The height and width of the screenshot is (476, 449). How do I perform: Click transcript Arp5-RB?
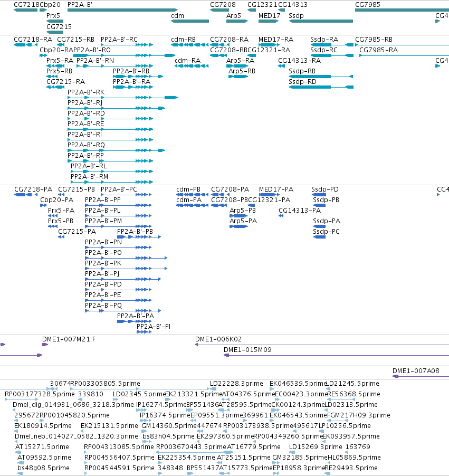pos(242,71)
